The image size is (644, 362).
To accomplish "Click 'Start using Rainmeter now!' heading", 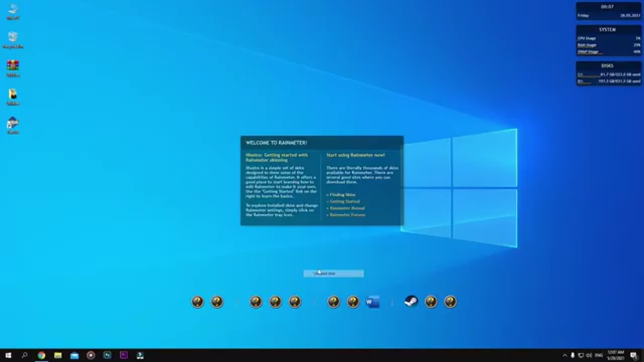I will 356,155.
